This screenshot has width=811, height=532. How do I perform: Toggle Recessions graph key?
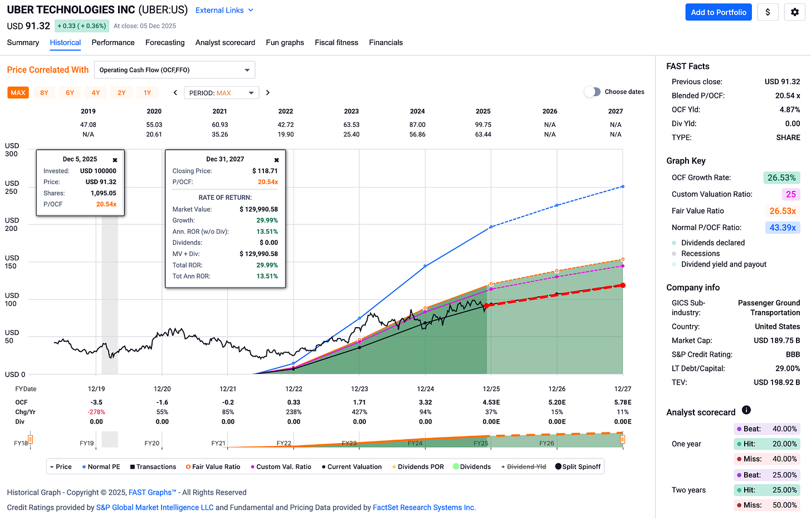[696, 254]
